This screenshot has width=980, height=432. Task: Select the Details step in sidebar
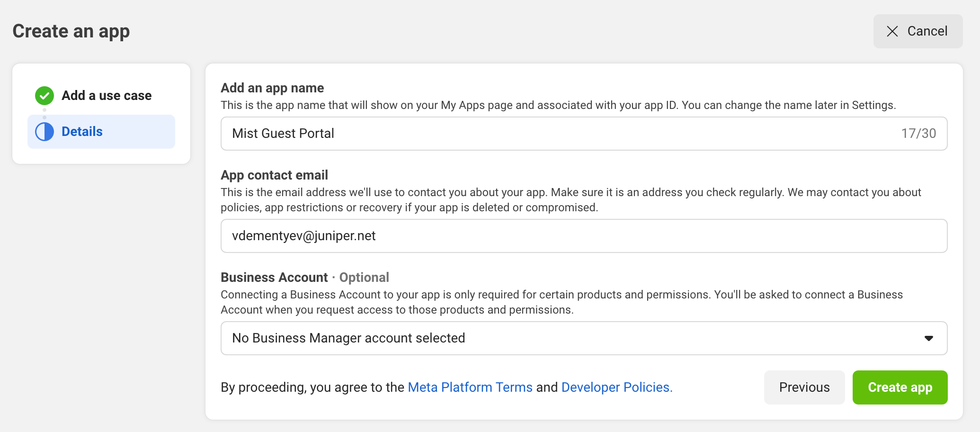[x=82, y=132]
